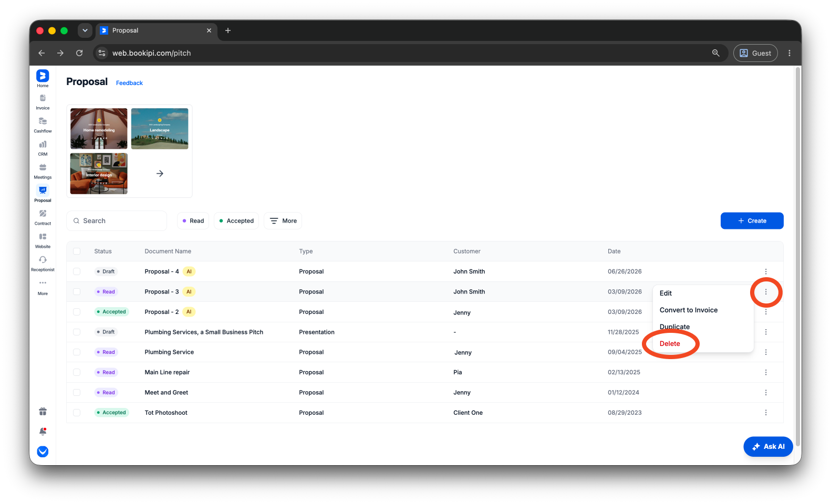Open Website in sidebar
Screen dimensions: 831x504
click(43, 240)
